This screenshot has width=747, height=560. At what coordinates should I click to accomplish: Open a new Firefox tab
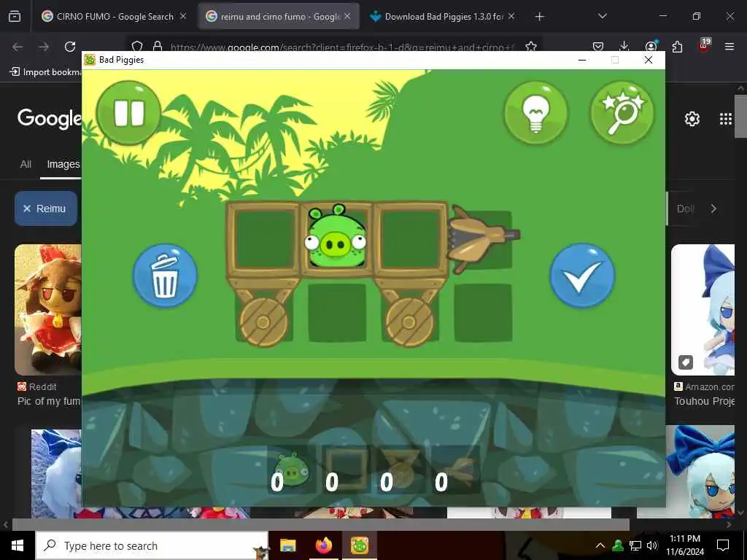539,17
